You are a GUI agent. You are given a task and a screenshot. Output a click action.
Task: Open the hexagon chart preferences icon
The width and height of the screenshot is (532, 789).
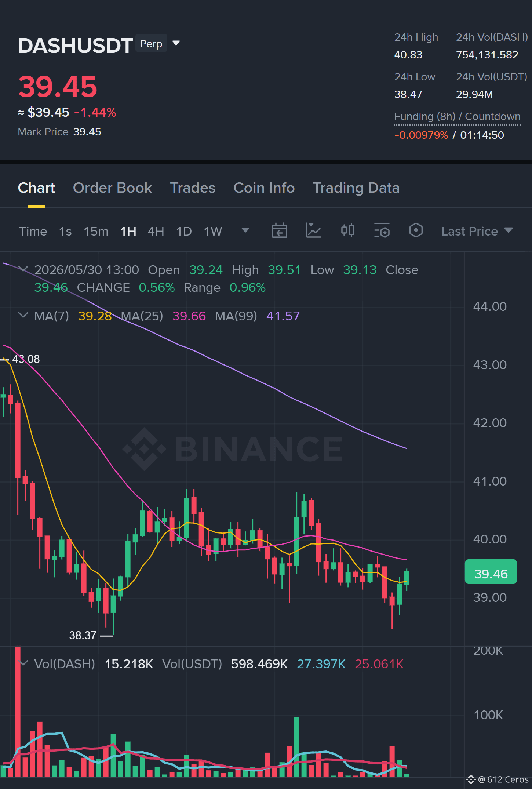pyautogui.click(x=416, y=230)
